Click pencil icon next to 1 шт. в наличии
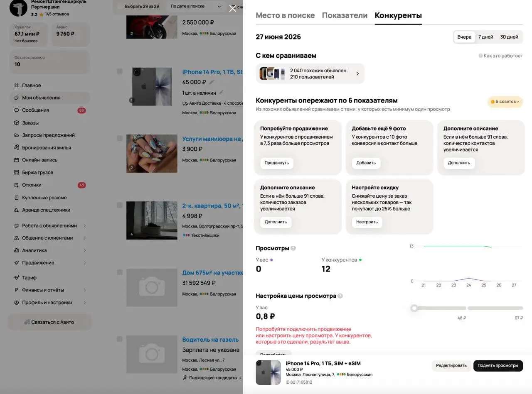The height and width of the screenshot is (394, 532). (221, 93)
